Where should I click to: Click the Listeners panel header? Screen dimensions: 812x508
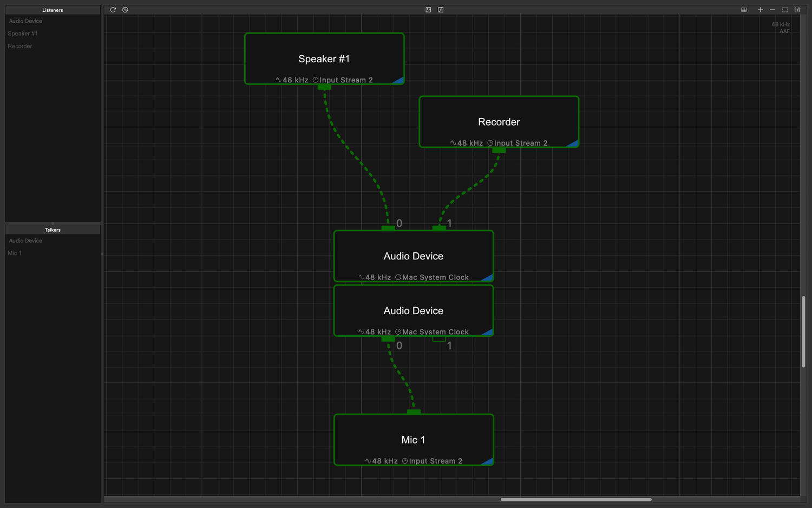tap(53, 10)
